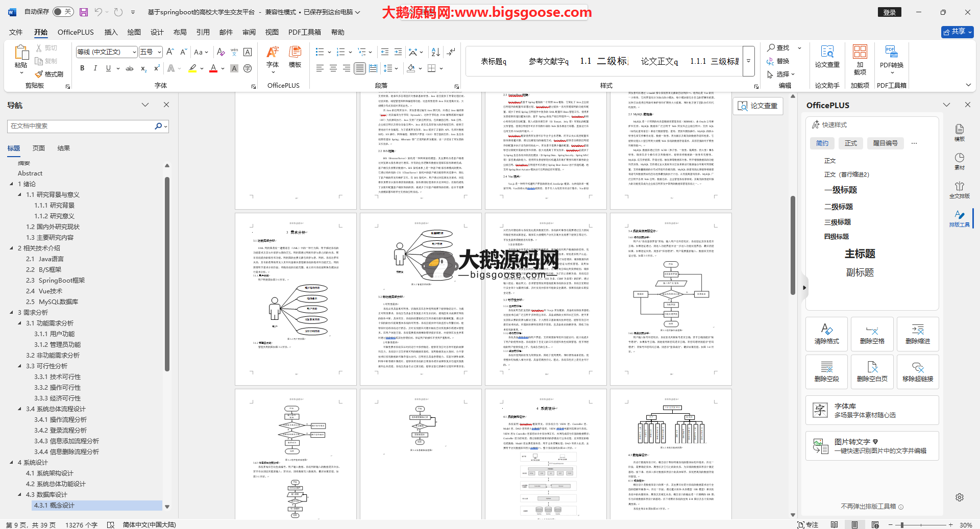980x529 pixels.
Task: Select the Formal quick style option
Action: pos(851,143)
